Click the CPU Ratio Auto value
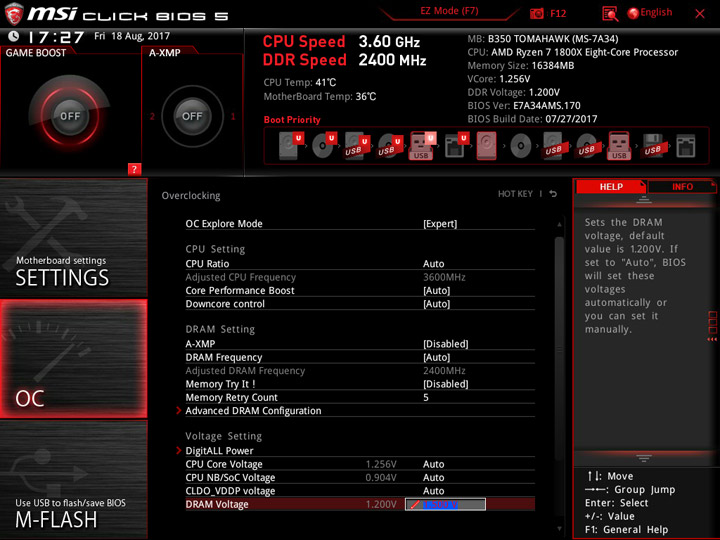Screen dimensions: 720x540 (x=433, y=264)
